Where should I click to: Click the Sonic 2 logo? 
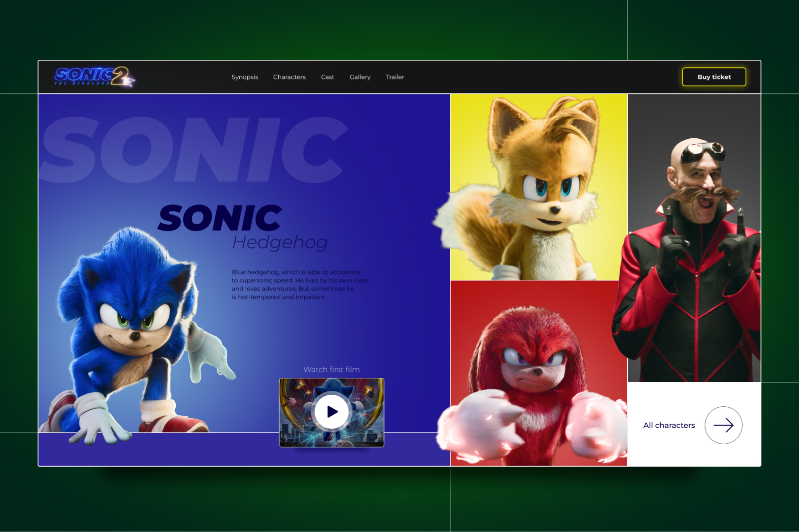(x=94, y=76)
